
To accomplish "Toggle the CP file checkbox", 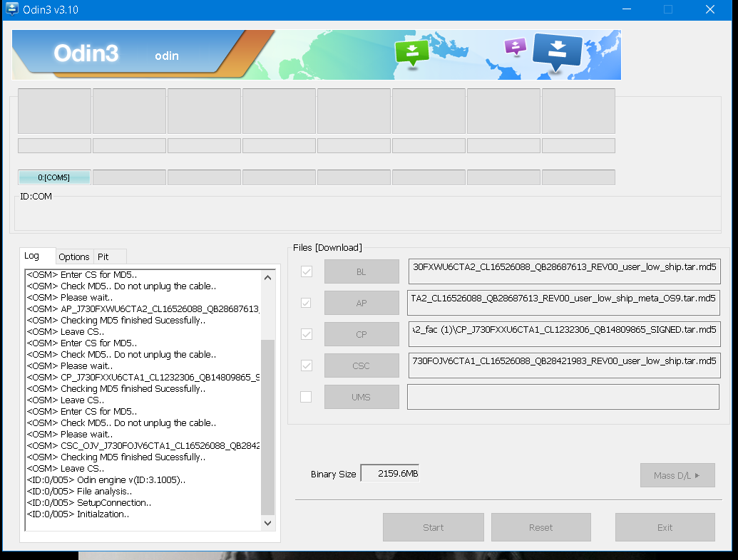I will (x=307, y=334).
